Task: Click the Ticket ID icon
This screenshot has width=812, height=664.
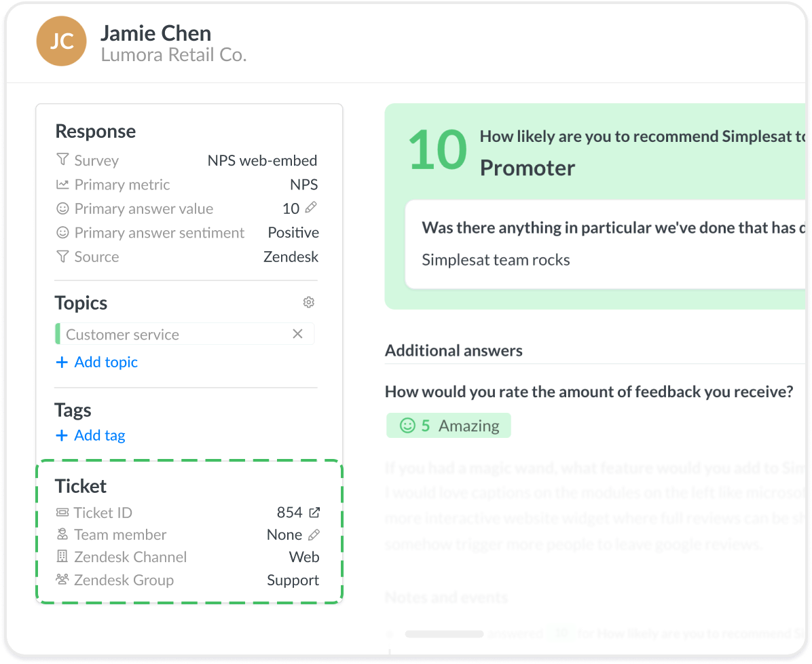Action: click(62, 513)
